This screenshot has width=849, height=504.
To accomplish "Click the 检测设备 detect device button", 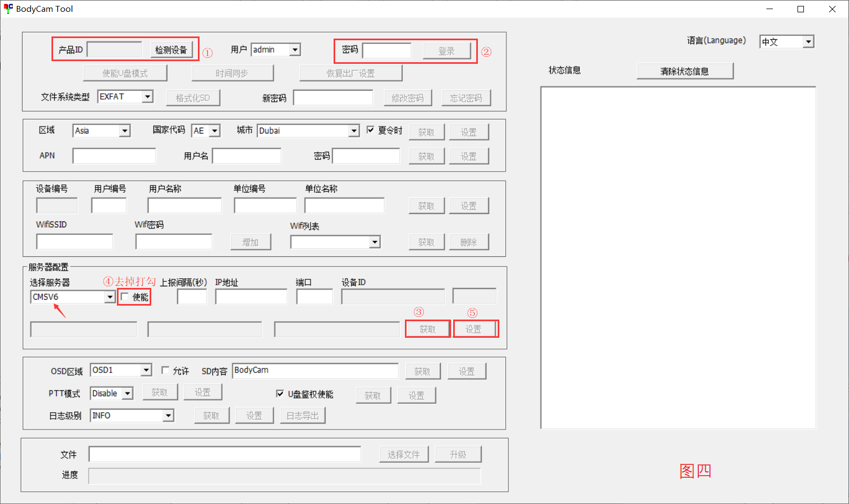I will 171,50.
